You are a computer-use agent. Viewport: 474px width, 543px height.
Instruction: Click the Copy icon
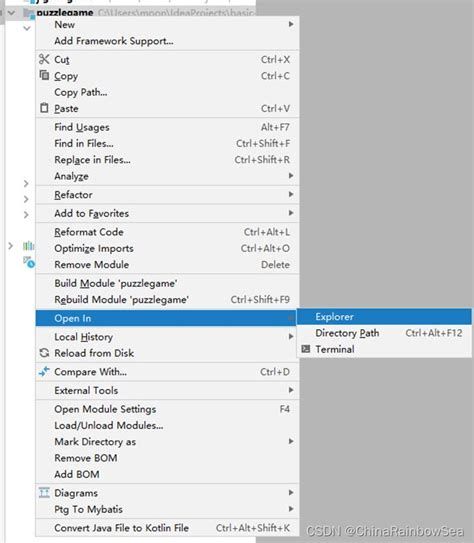44,75
